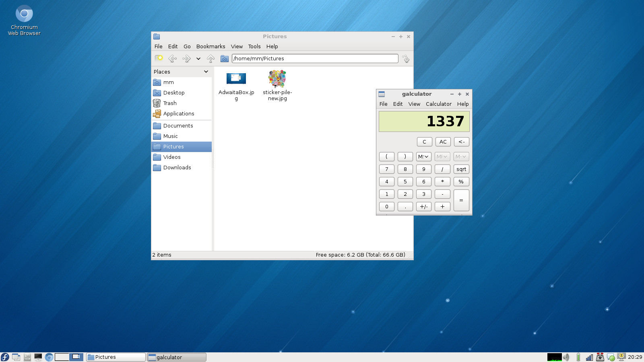Open the Bookmarks menu

[x=211, y=46]
